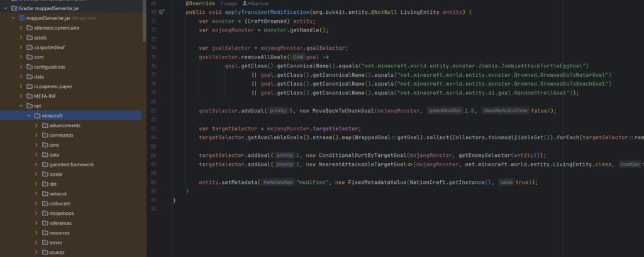This screenshot has width=644, height=257.
Task: Click the DrownedGoToWaterGoal string on line 77
Action: [x=503, y=75]
